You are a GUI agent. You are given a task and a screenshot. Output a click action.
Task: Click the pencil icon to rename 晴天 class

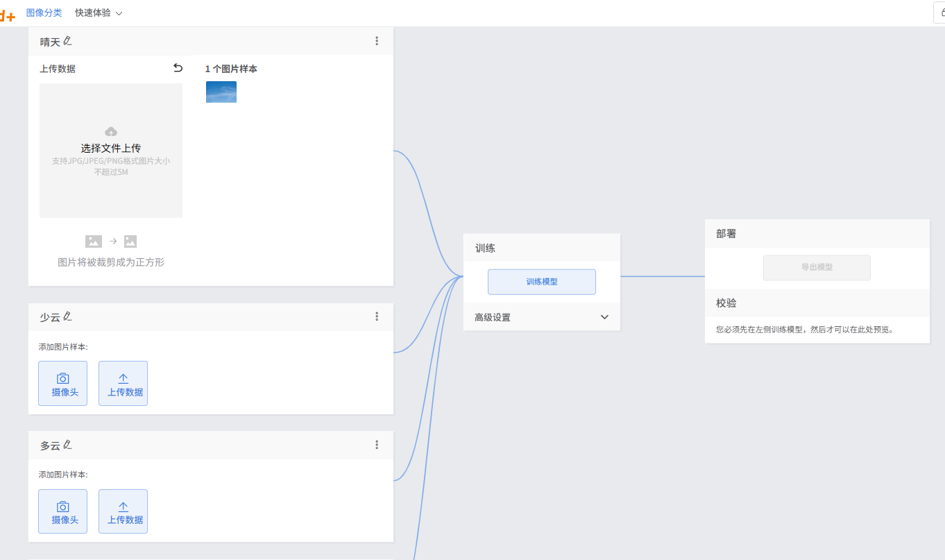click(x=67, y=42)
